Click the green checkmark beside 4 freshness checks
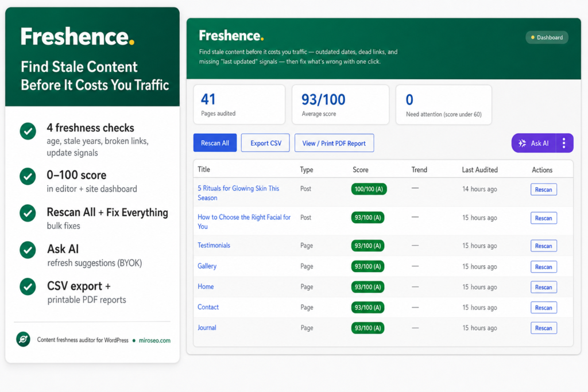588x392 pixels. coord(28,131)
